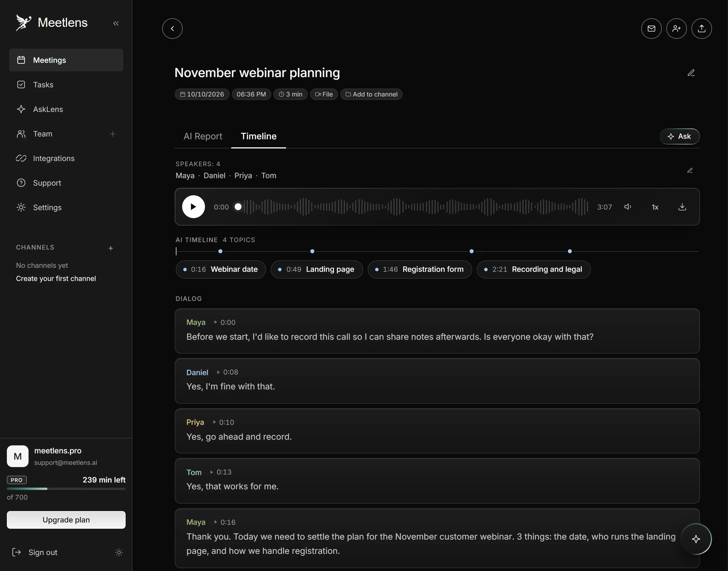Image resolution: width=728 pixels, height=571 pixels.
Task: Play Daniel's 0:08 dialog timestamp
Action: tap(227, 372)
